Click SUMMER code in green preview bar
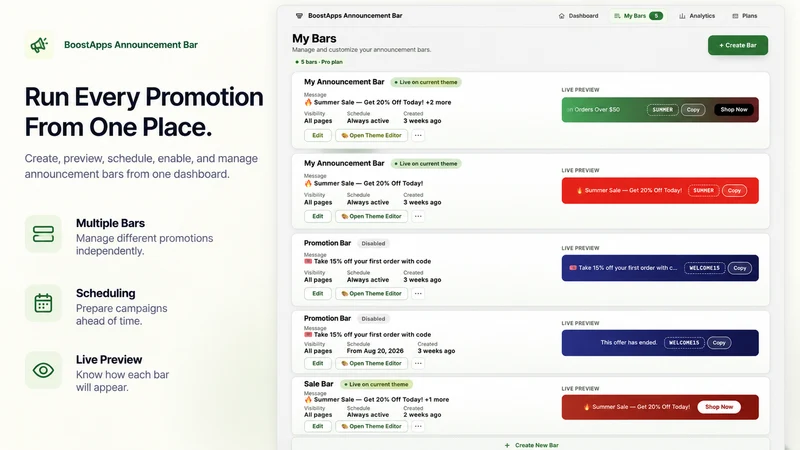 [x=662, y=110]
